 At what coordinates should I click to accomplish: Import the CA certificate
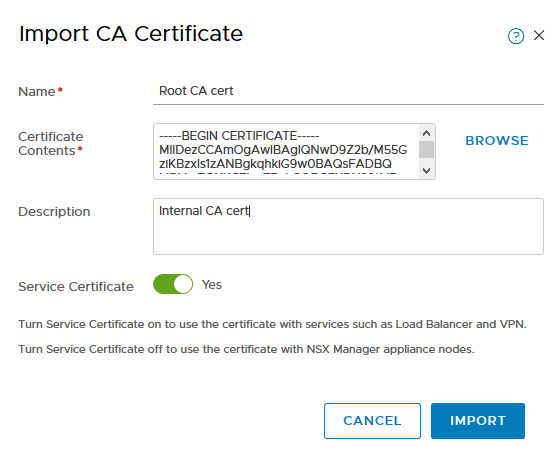477,421
